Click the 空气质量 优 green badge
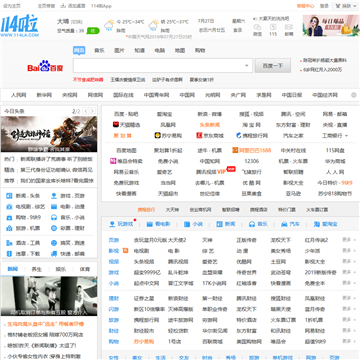 point(93,31)
